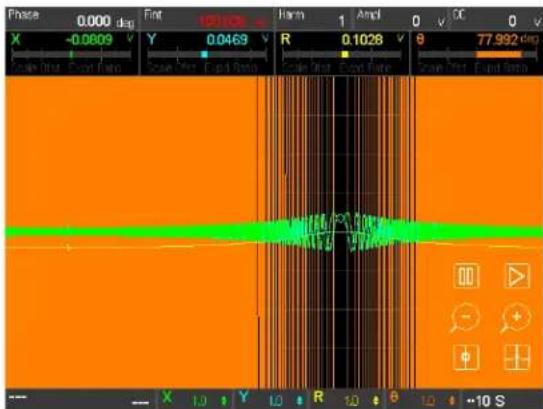Resume the chart with the play icon

tap(517, 276)
